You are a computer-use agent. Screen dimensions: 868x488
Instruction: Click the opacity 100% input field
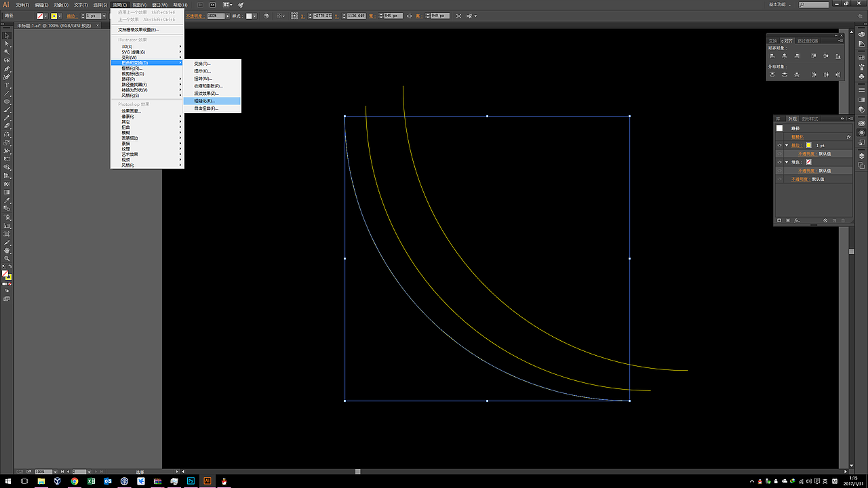click(214, 16)
